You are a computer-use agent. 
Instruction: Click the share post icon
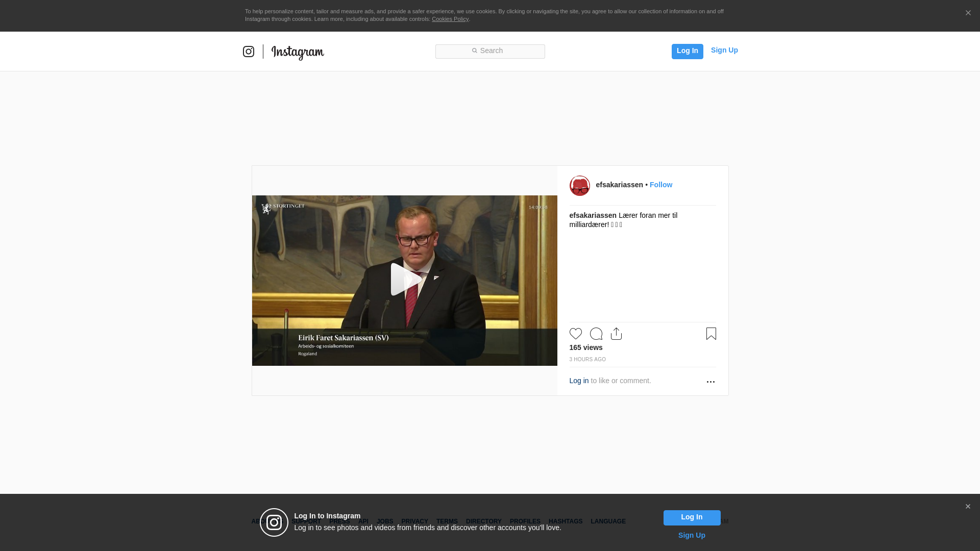(616, 334)
